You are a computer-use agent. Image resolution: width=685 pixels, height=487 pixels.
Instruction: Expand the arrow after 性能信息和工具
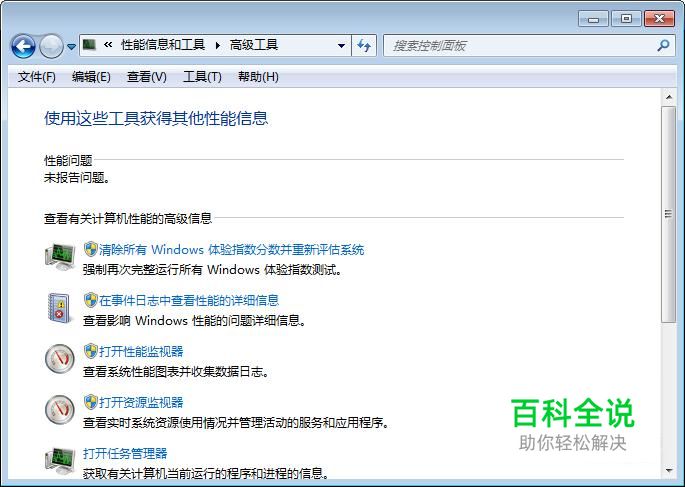218,45
